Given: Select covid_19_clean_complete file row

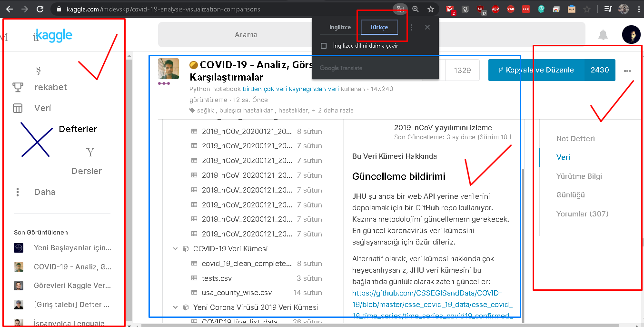Looking at the screenshot, I should coord(256,264).
